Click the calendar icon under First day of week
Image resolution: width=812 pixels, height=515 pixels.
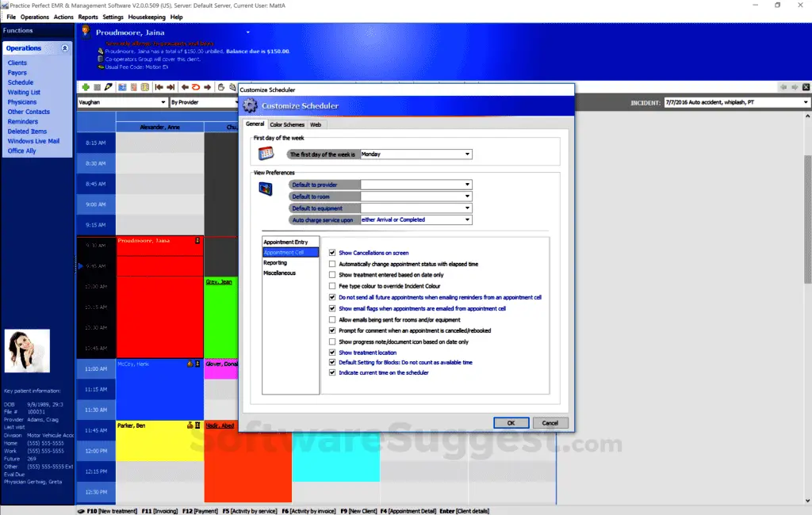266,154
